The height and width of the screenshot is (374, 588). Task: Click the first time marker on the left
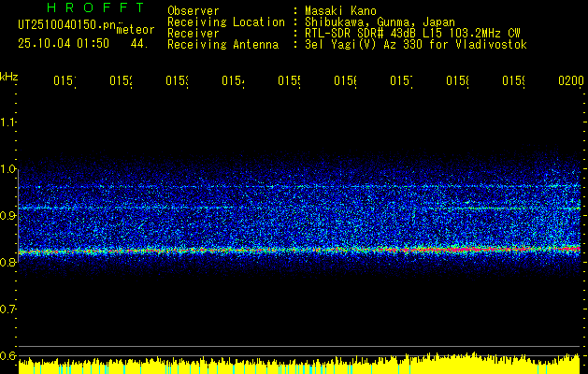pyautogui.click(x=64, y=82)
